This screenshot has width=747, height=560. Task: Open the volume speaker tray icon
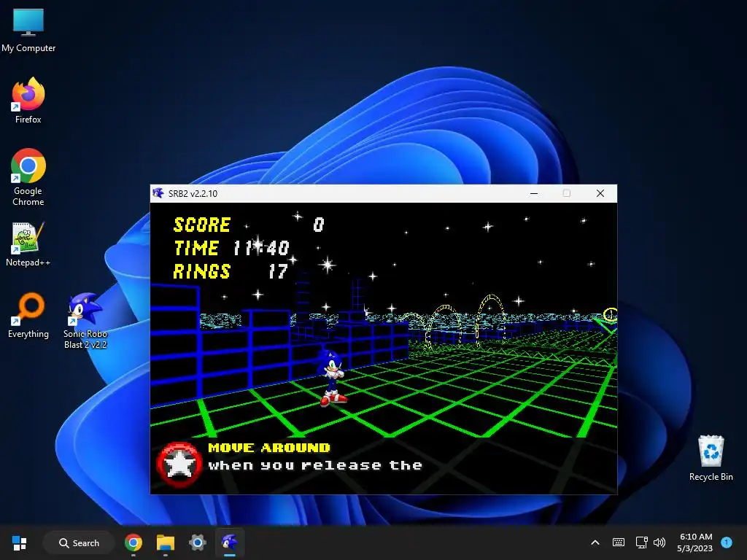point(659,542)
